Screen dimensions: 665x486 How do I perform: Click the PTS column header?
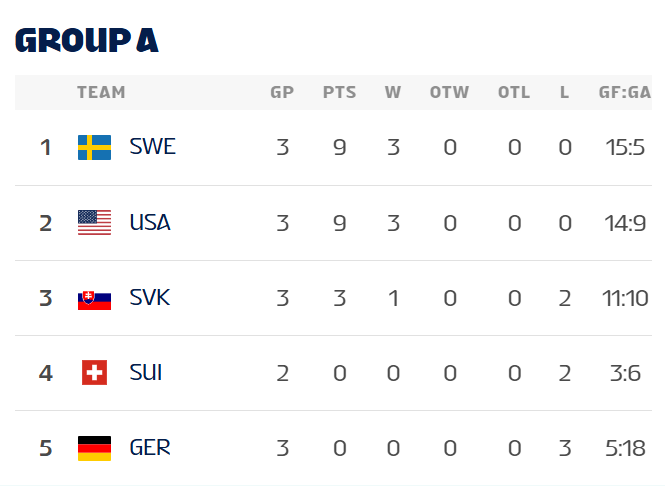click(x=339, y=93)
